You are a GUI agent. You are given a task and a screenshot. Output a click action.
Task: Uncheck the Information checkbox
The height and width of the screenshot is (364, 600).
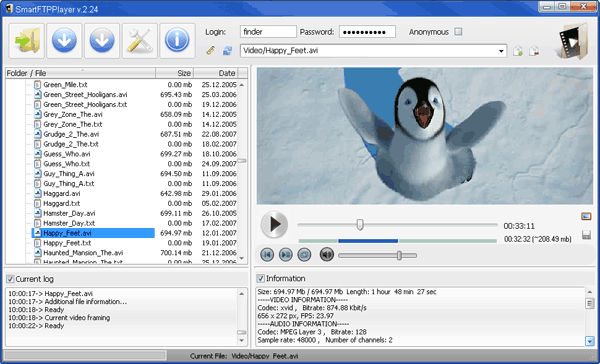(261, 278)
